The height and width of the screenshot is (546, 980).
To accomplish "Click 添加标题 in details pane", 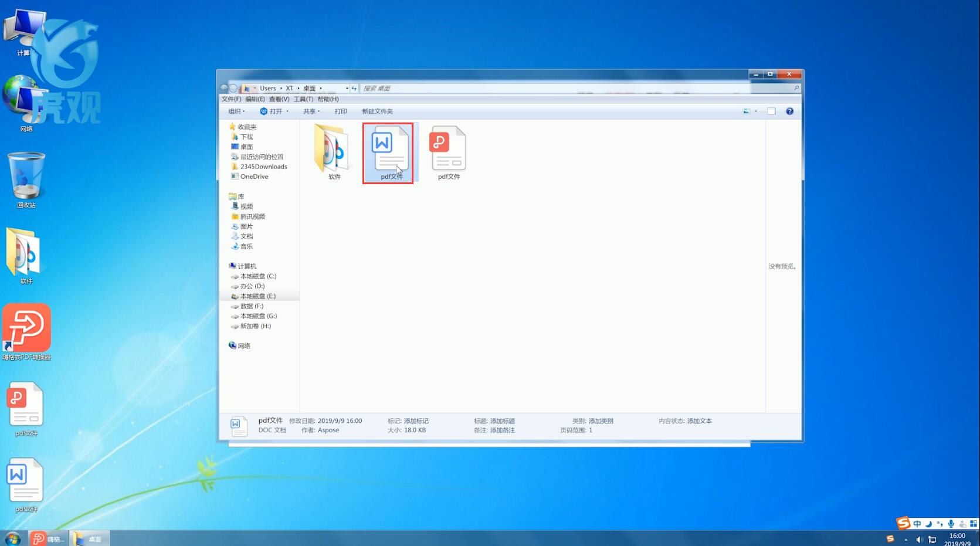I will [x=503, y=421].
